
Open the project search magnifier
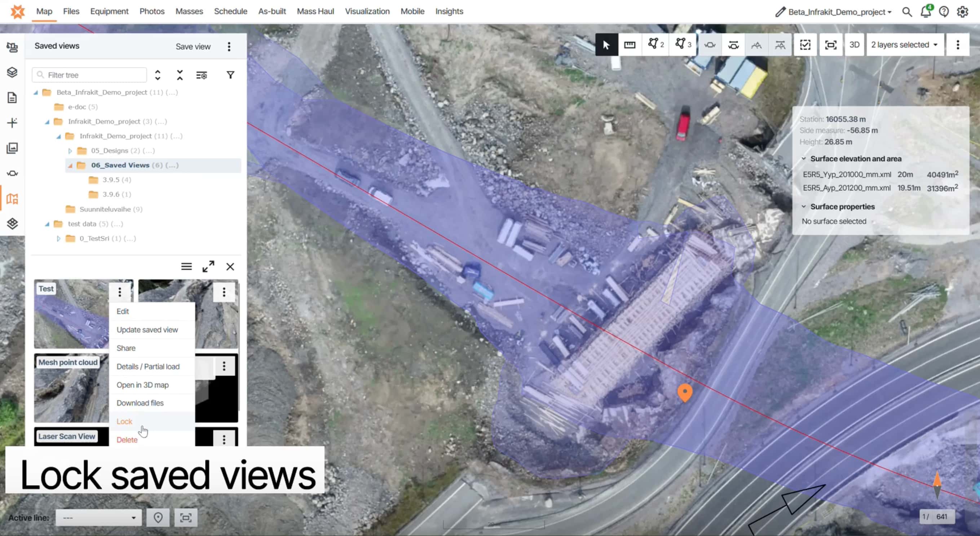(x=907, y=12)
